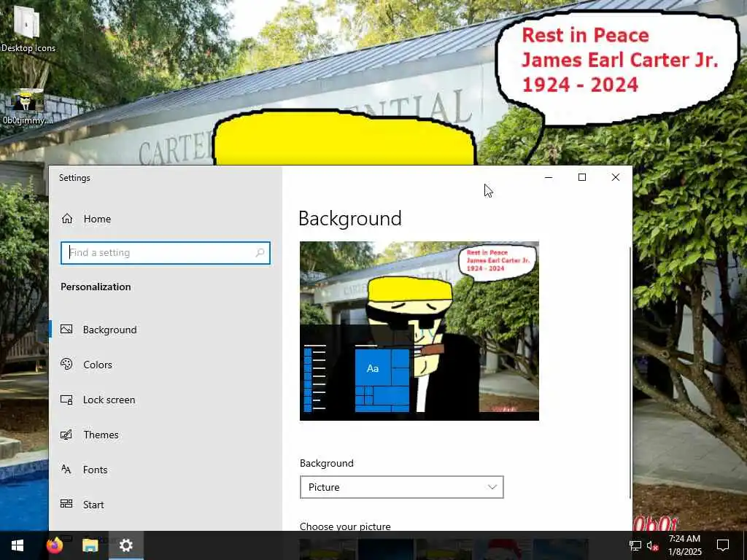Open Lock screen settings page
This screenshot has width=747, height=560.
[109, 400]
